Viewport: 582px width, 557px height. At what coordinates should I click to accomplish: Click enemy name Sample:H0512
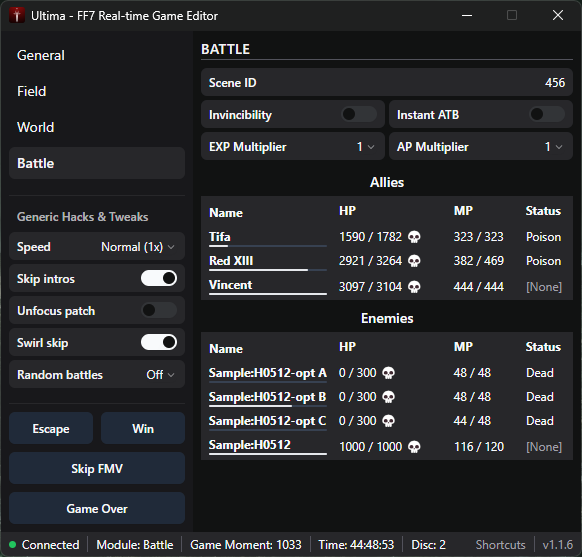pyautogui.click(x=249, y=445)
